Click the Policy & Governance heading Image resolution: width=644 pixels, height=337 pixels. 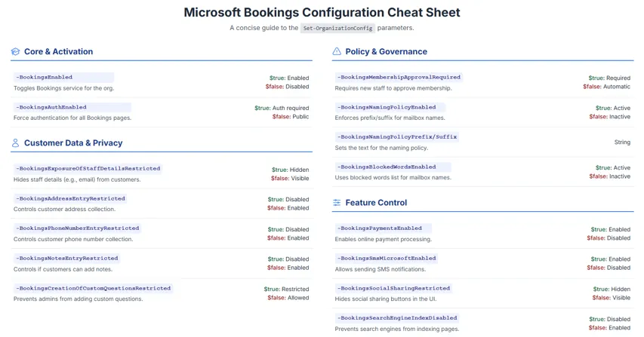click(x=386, y=52)
